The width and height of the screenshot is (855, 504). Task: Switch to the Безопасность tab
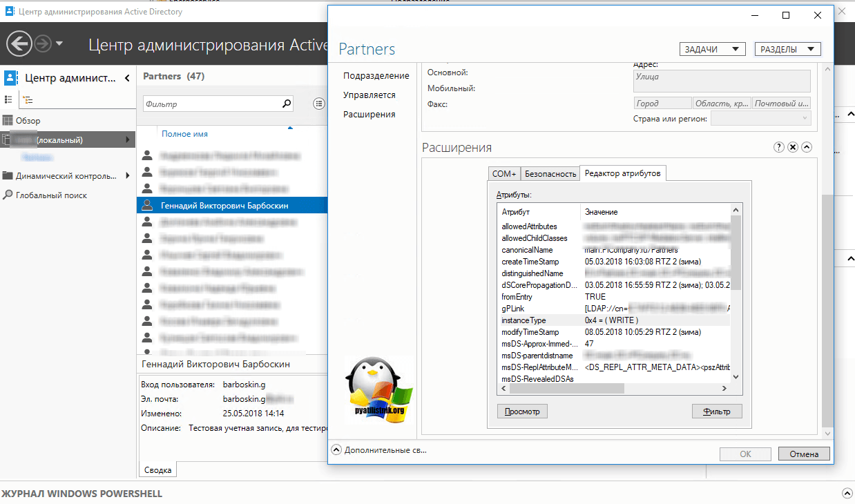550,174
